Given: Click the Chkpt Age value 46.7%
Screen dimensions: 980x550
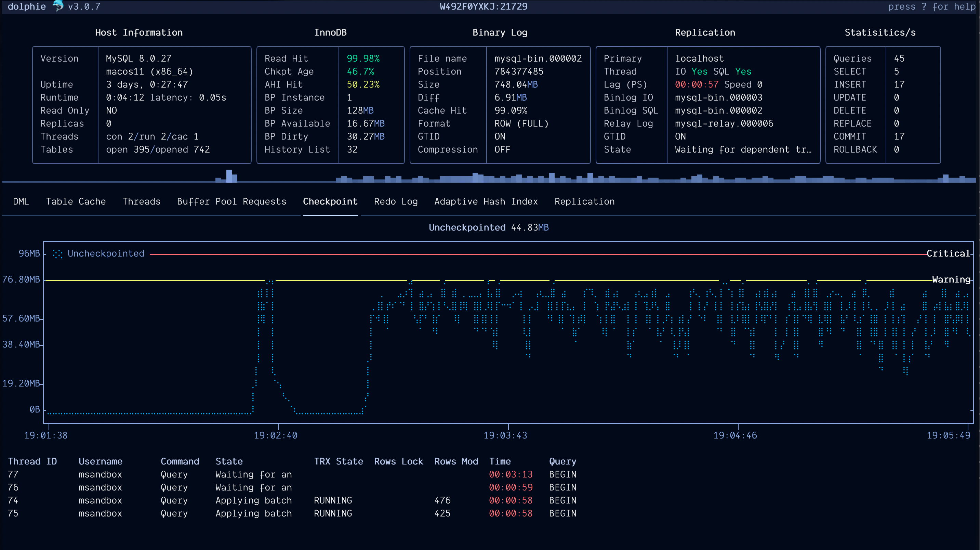Looking at the screenshot, I should point(361,71).
